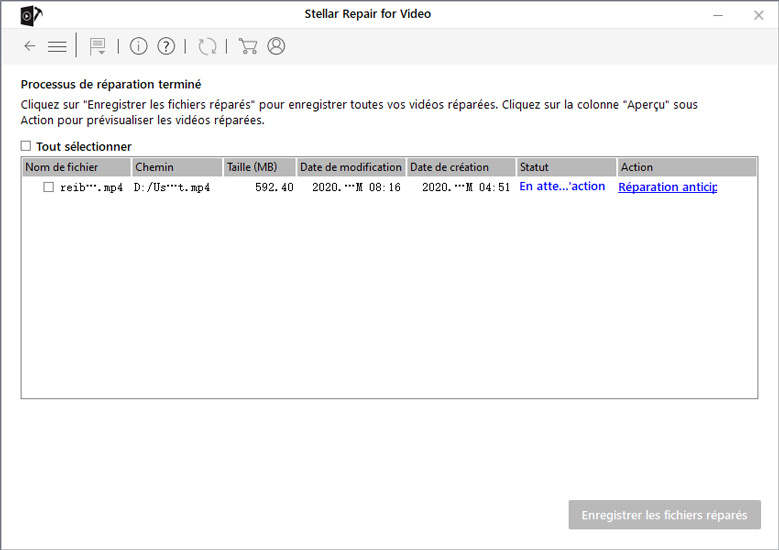Click the D:/Us…t.mp4 path cell

pyautogui.click(x=172, y=187)
